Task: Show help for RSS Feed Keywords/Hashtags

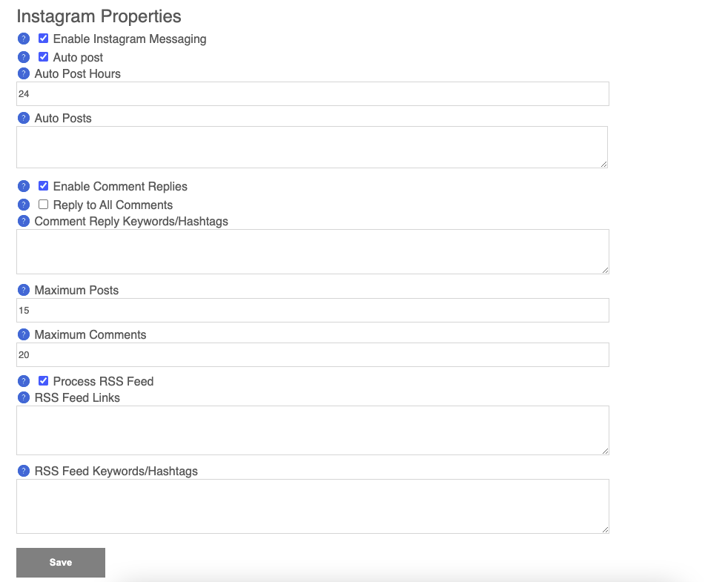Action: (24, 471)
